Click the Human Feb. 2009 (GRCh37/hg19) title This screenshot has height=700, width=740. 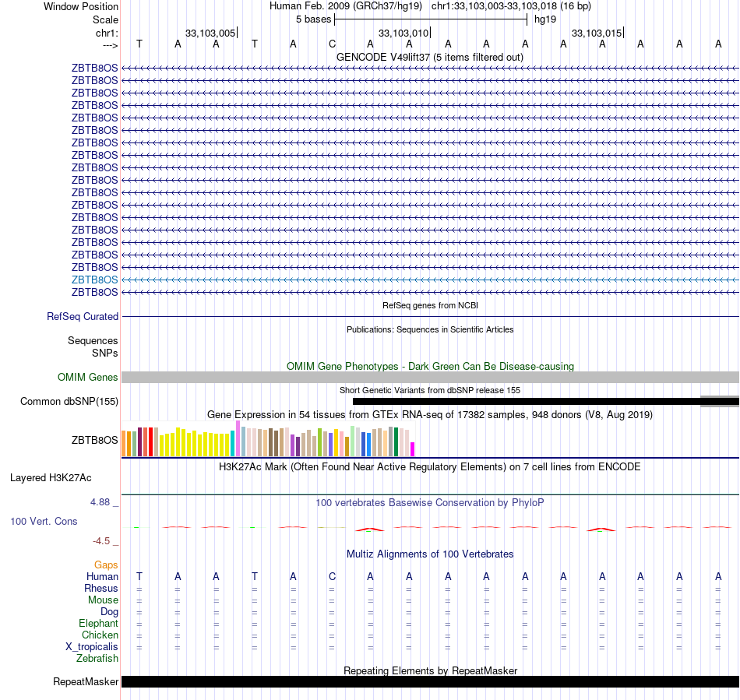[x=345, y=6]
